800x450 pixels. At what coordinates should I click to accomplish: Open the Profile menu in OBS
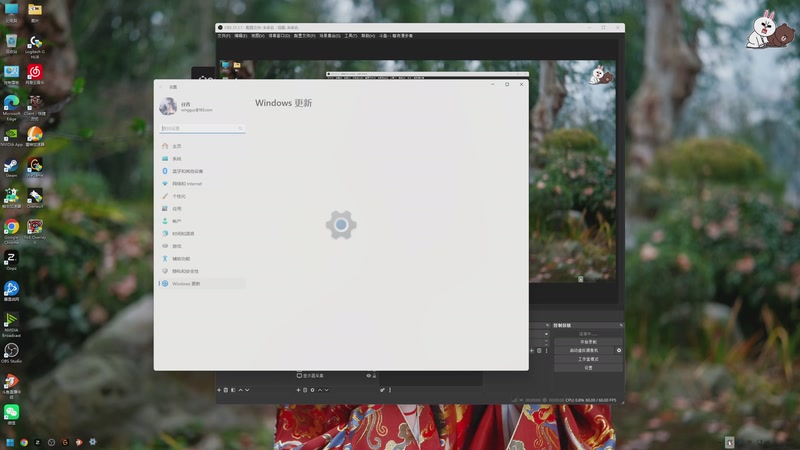tap(305, 36)
